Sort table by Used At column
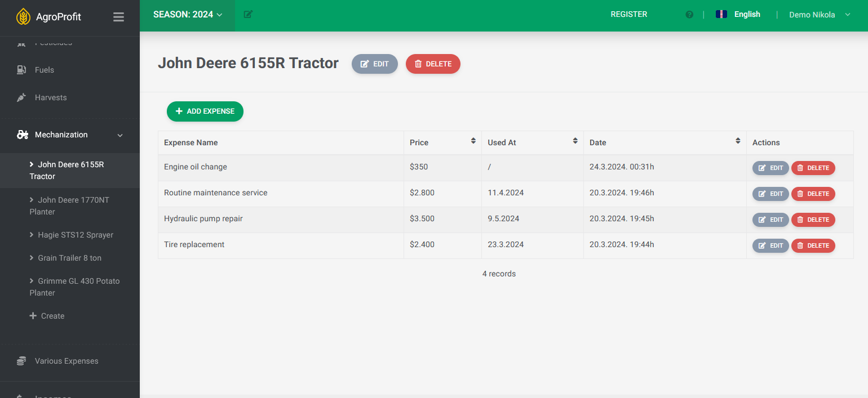This screenshot has width=868, height=398. pos(575,141)
